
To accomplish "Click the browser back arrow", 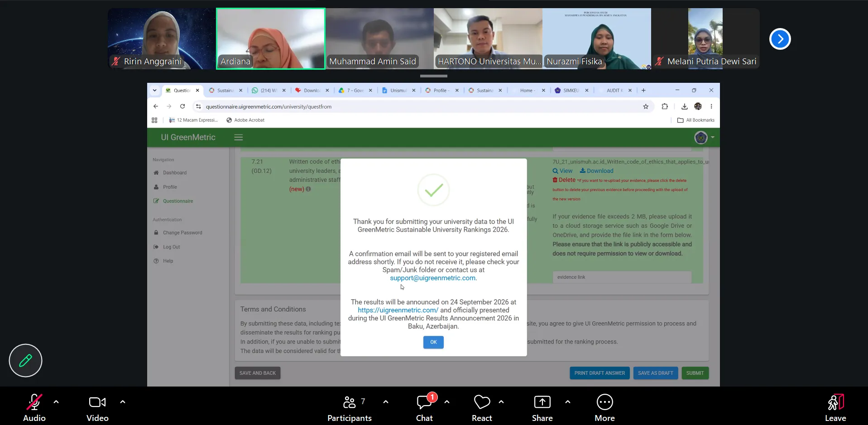I will (x=156, y=106).
